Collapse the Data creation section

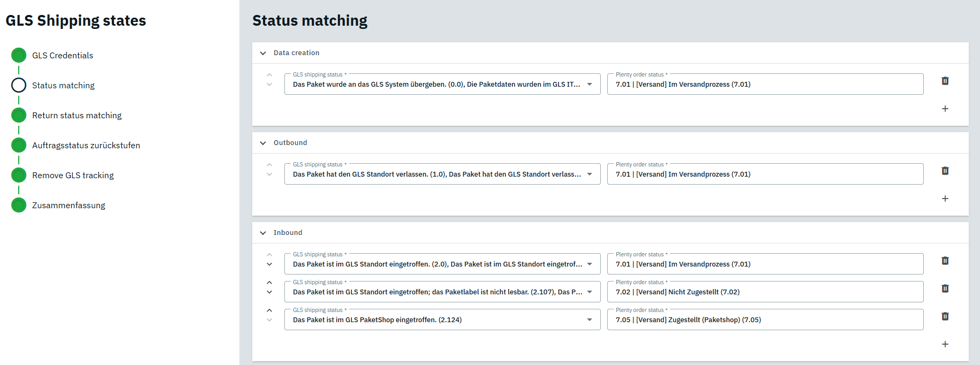(263, 53)
